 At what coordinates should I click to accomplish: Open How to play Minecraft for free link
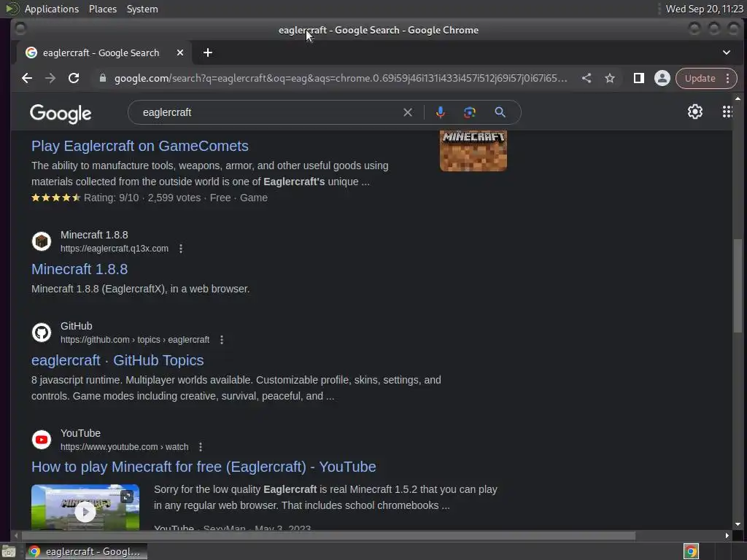click(204, 467)
